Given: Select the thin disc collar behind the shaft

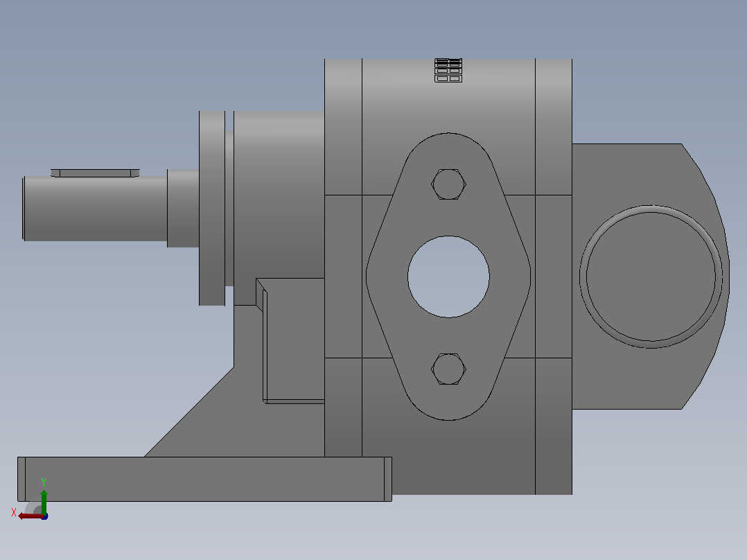Looking at the screenshot, I should pyautogui.click(x=212, y=209).
